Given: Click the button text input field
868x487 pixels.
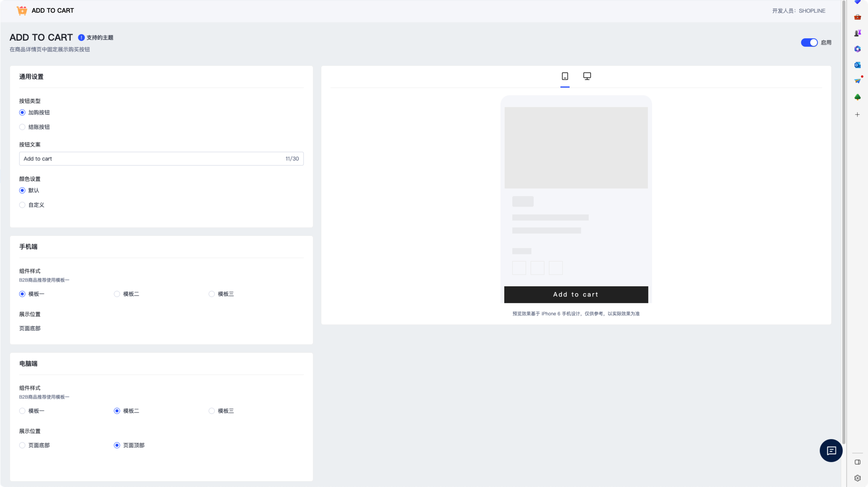Looking at the screenshot, I should click(x=161, y=159).
